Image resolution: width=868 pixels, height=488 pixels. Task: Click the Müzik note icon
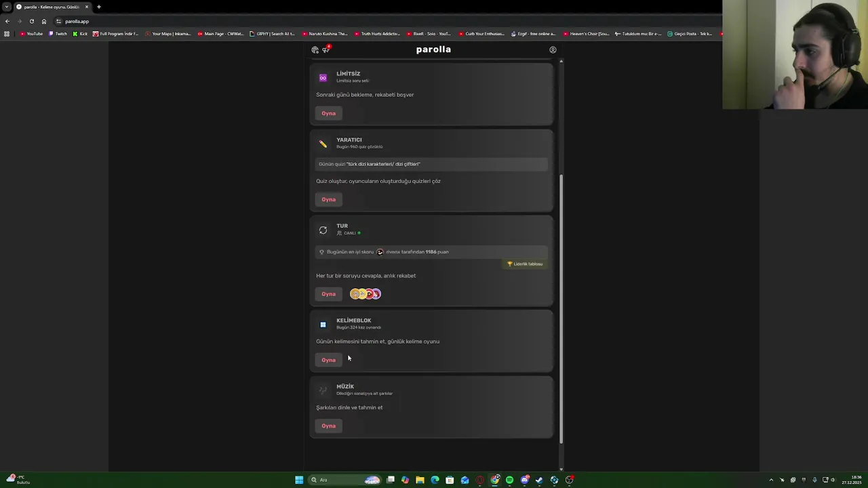tap(323, 390)
